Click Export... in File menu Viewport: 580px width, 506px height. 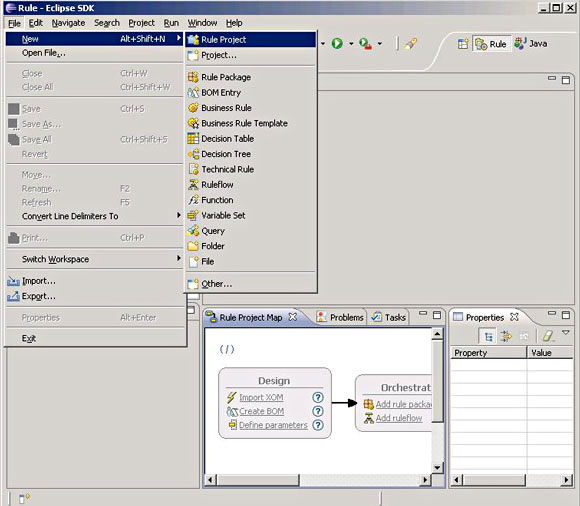coord(94,296)
